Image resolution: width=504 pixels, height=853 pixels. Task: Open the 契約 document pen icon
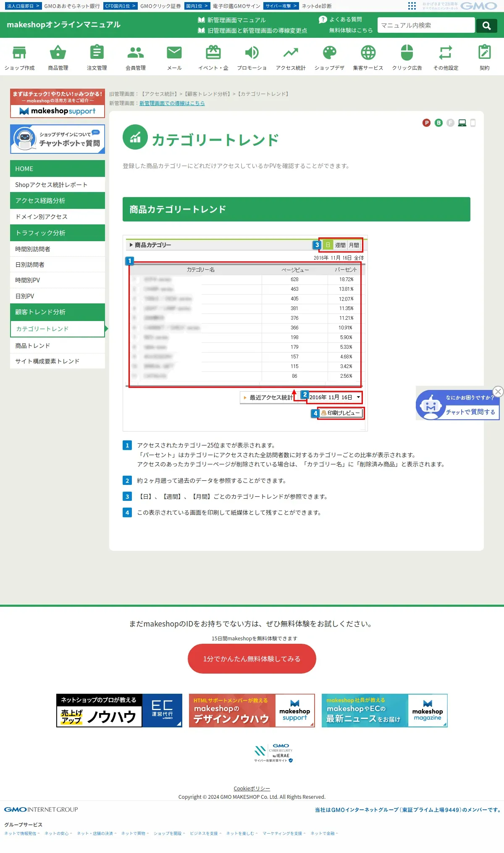485,53
